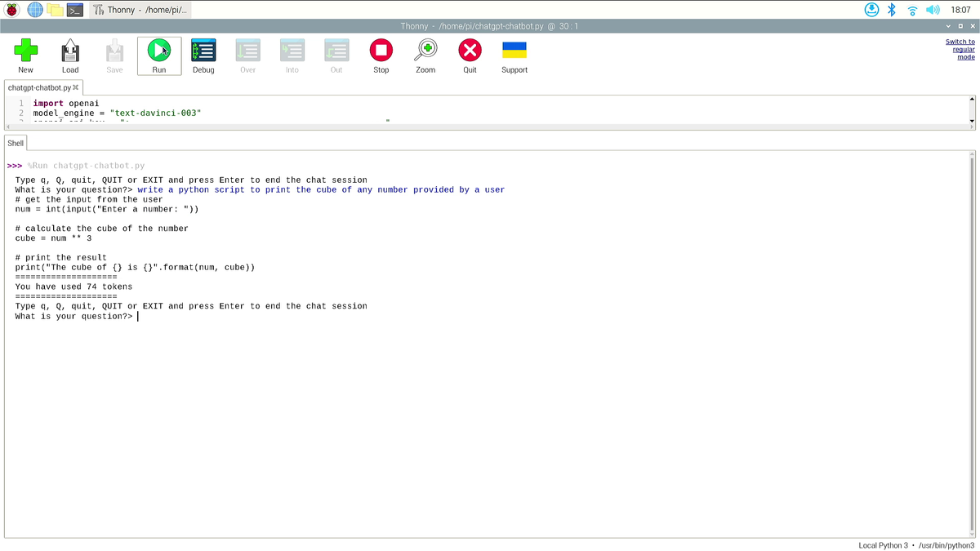Create a new file with New icon
Viewport: 980px width, 551px height.
coord(25,56)
